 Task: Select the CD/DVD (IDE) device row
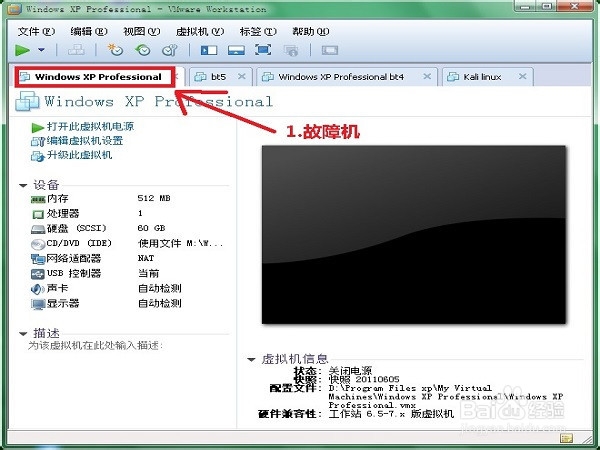pyautogui.click(x=129, y=243)
